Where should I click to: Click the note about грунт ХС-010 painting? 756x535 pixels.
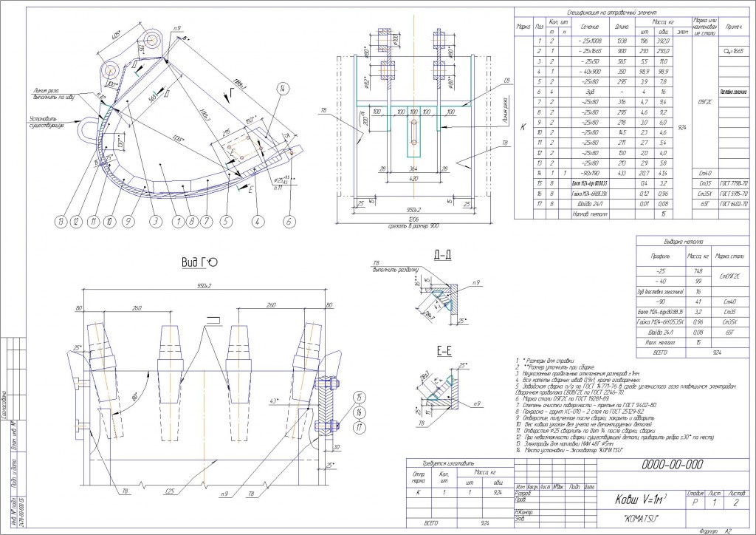click(579, 412)
